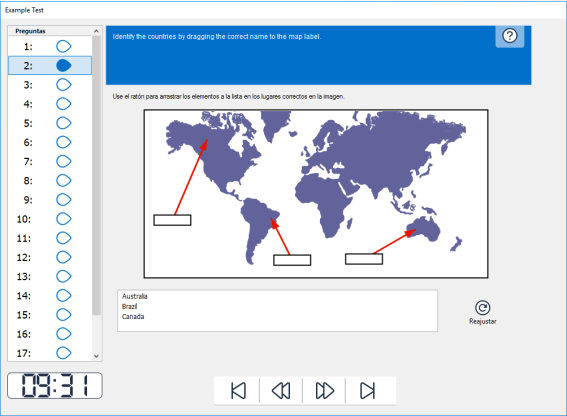Screen dimensions: 567x416
Task: Select question 5 status marker
Action: (64, 123)
